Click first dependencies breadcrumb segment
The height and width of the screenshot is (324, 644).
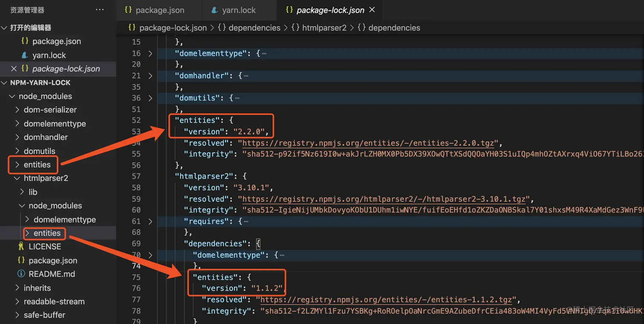click(254, 28)
